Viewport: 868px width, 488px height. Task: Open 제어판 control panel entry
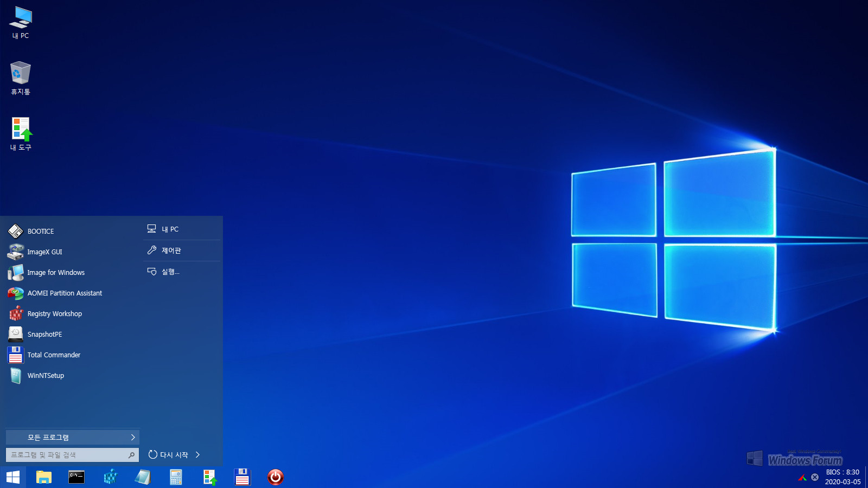(182, 251)
